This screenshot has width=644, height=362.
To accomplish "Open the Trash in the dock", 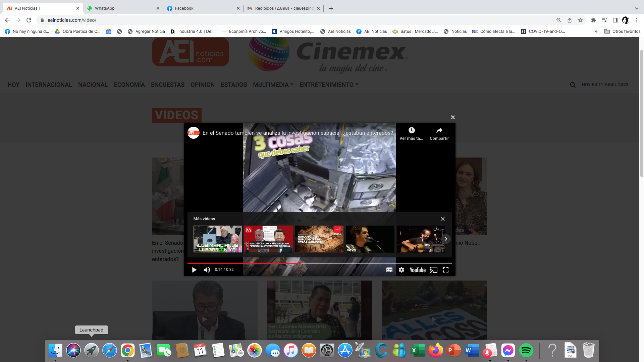I will (x=589, y=351).
